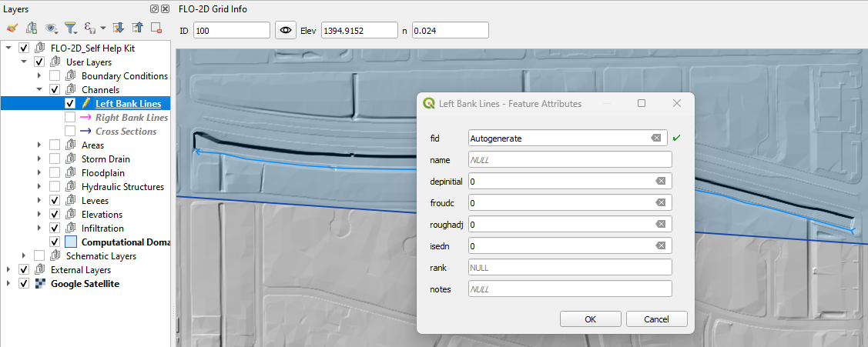Open Manage Map Themes eye icon
868x347 pixels.
point(52,28)
